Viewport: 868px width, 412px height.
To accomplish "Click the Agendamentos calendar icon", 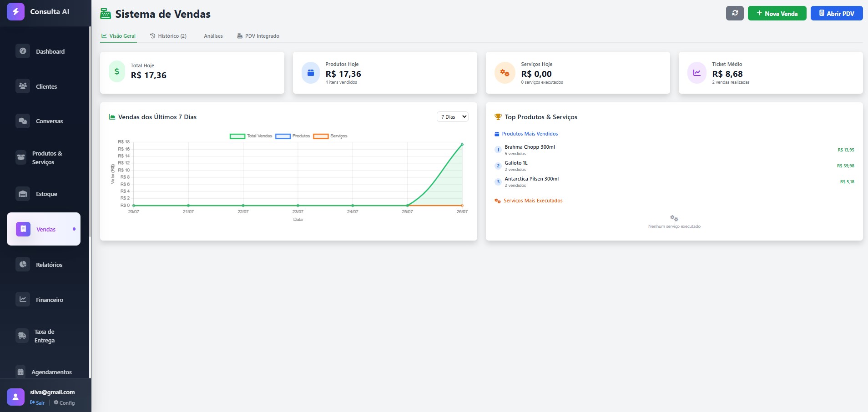I will pyautogui.click(x=20, y=372).
